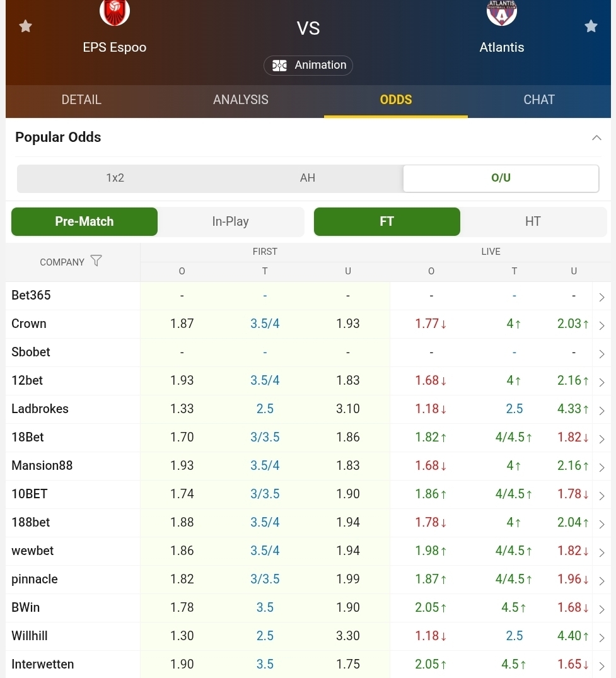Click the Atlantis club logo
The height and width of the screenshot is (678, 616).
coord(502,13)
